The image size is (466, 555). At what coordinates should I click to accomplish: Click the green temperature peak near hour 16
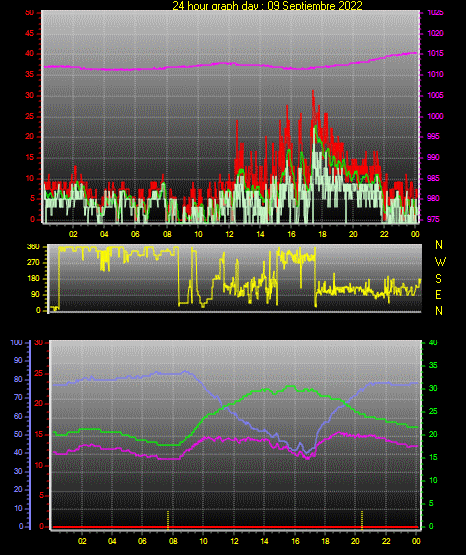(291, 386)
